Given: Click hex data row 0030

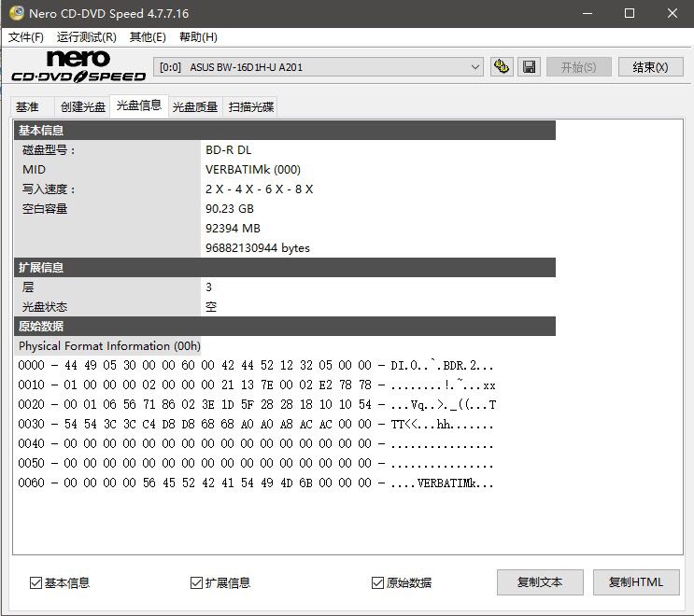Looking at the screenshot, I should point(256,425).
